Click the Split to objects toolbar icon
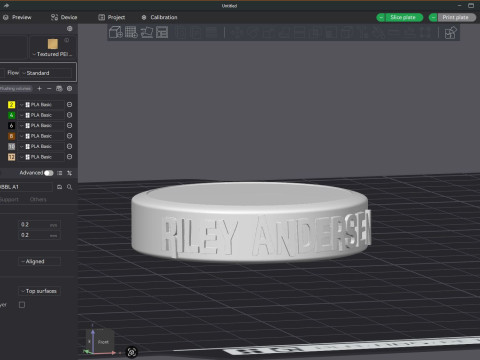 point(180,32)
